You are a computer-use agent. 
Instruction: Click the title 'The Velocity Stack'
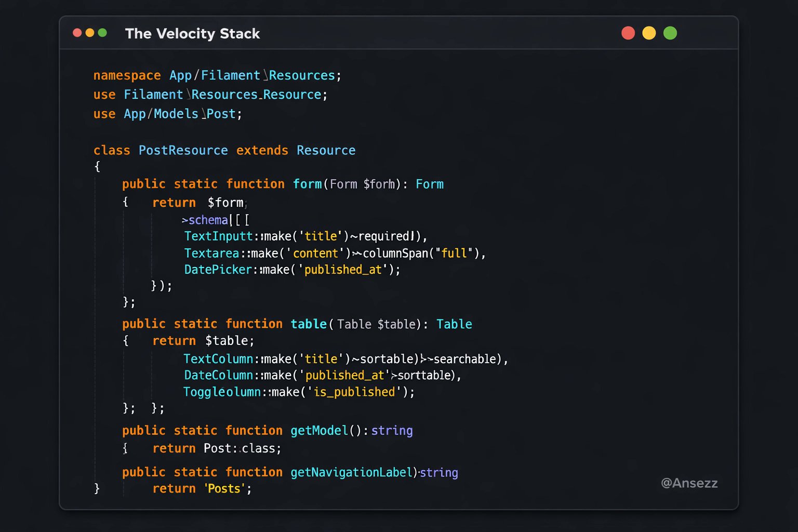point(192,34)
